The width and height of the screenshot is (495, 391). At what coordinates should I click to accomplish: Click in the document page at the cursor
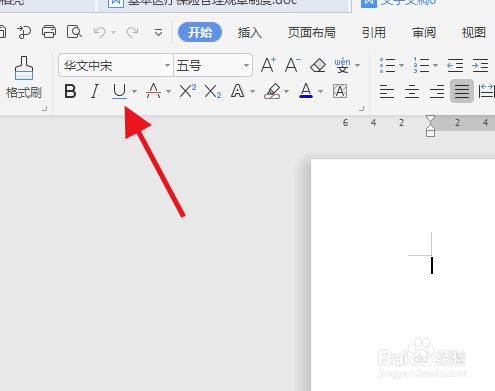pos(432,265)
